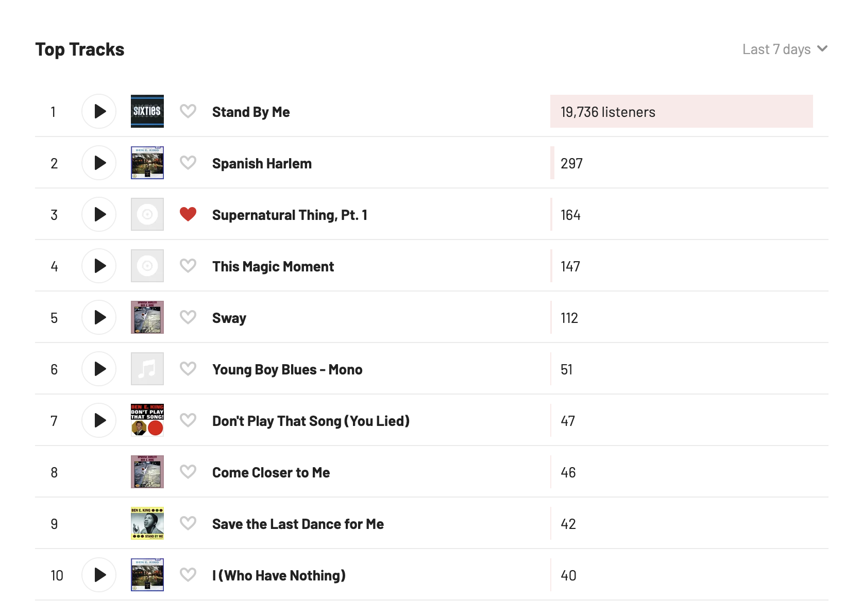The width and height of the screenshot is (845, 616).
Task: Click the 19,736 listeners bar
Action: pyautogui.click(x=682, y=111)
